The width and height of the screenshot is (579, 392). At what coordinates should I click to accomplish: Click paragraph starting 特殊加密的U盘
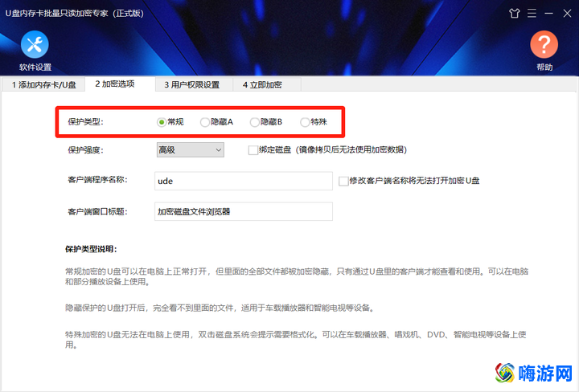point(296,340)
